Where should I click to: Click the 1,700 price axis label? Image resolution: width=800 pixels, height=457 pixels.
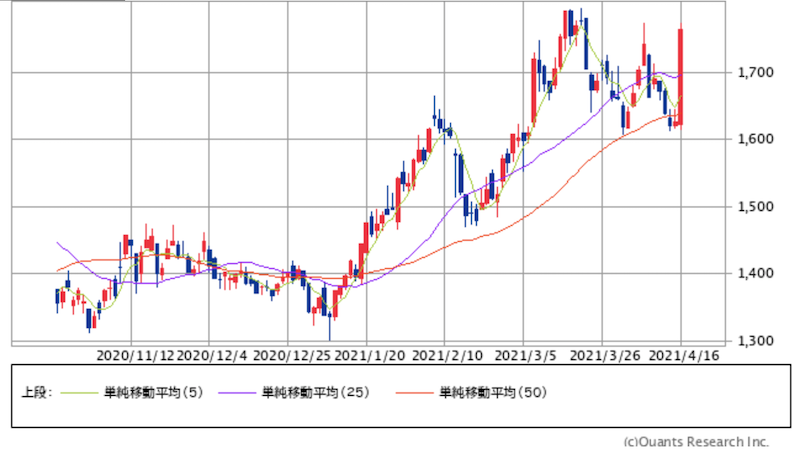756,72
